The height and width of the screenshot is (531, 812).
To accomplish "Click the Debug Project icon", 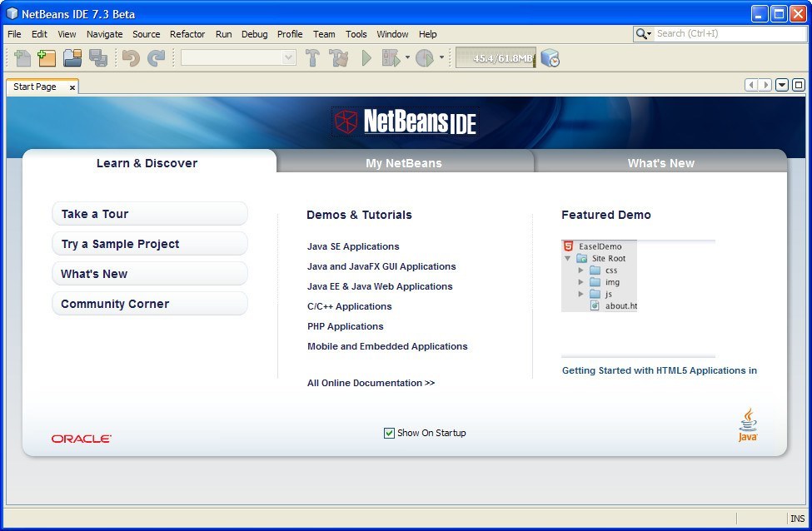I will [x=391, y=58].
